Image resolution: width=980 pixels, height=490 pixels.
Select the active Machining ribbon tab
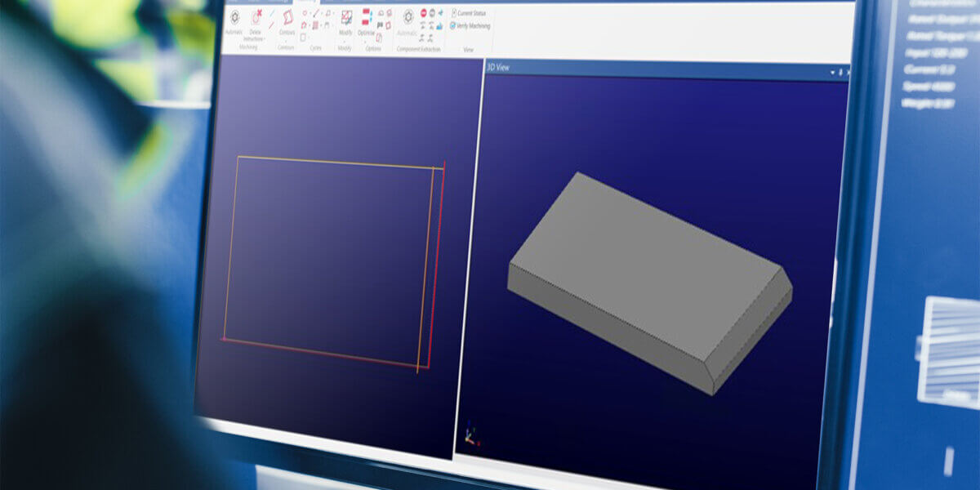(307, 2)
